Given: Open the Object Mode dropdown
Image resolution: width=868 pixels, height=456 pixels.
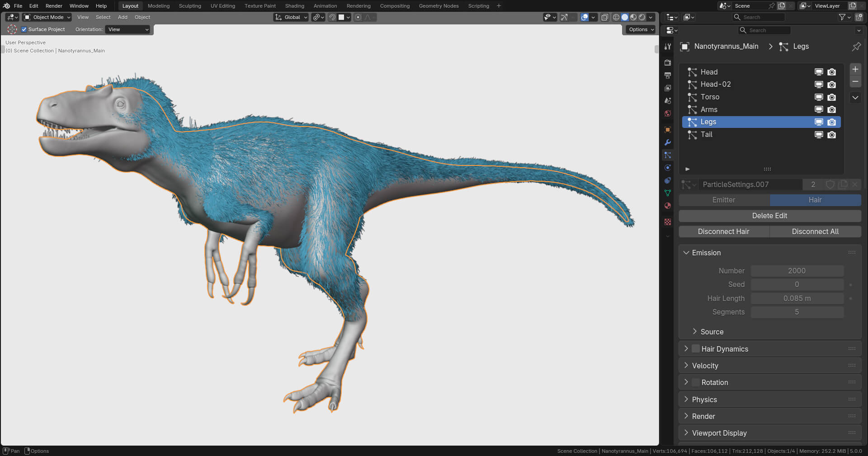Looking at the screenshot, I should (x=47, y=17).
